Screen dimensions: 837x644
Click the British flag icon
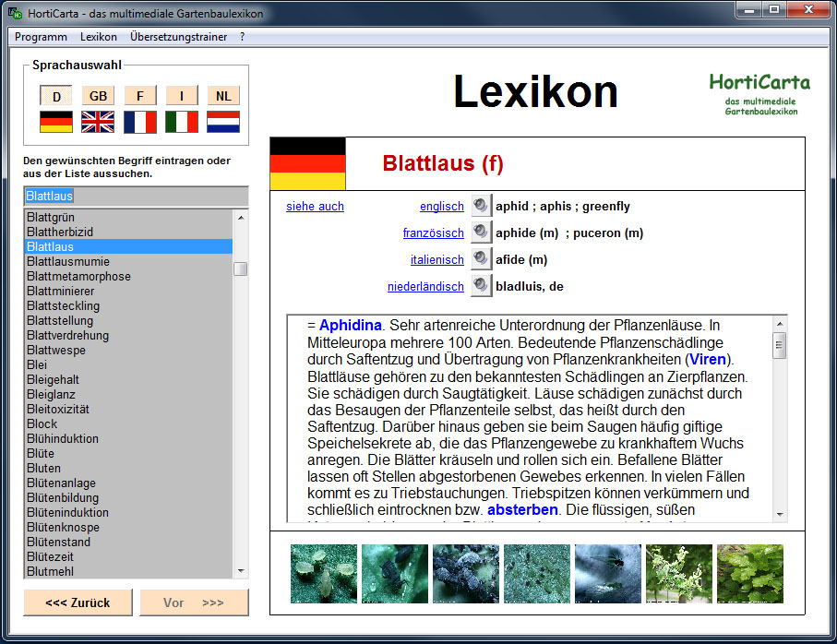click(x=98, y=122)
